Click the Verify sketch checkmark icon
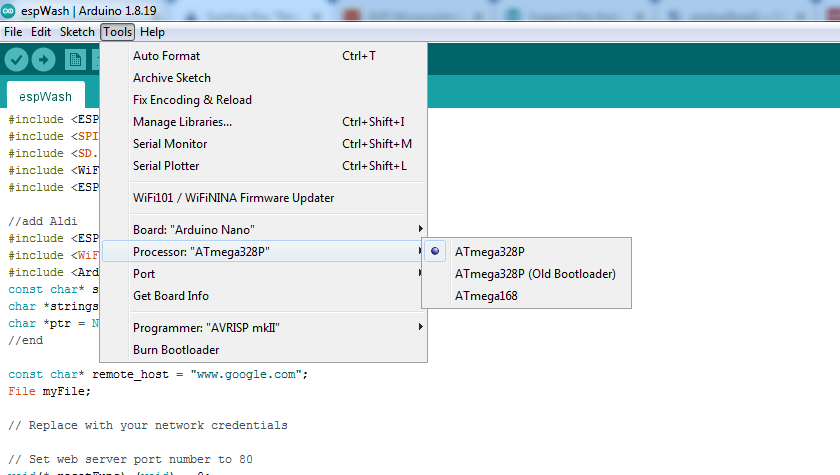The image size is (840, 475). [x=16, y=60]
